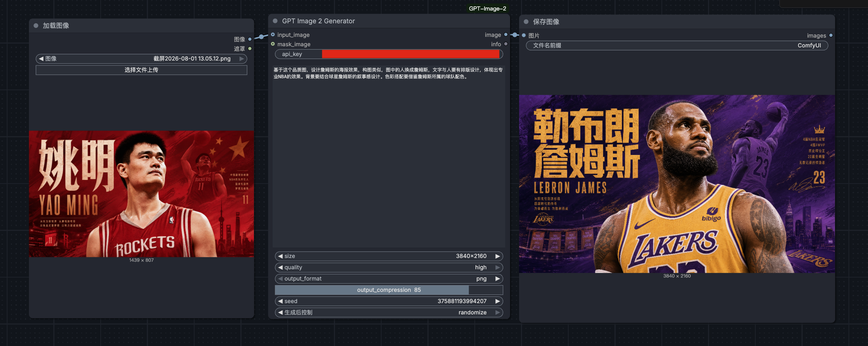Step 生成后控制 to the next option
Image resolution: width=868 pixels, height=346 pixels.
498,313
